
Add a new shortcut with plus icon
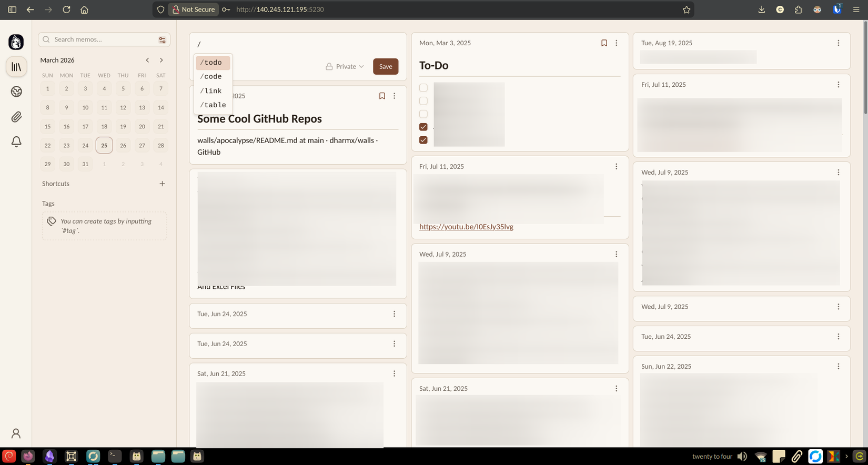point(162,184)
